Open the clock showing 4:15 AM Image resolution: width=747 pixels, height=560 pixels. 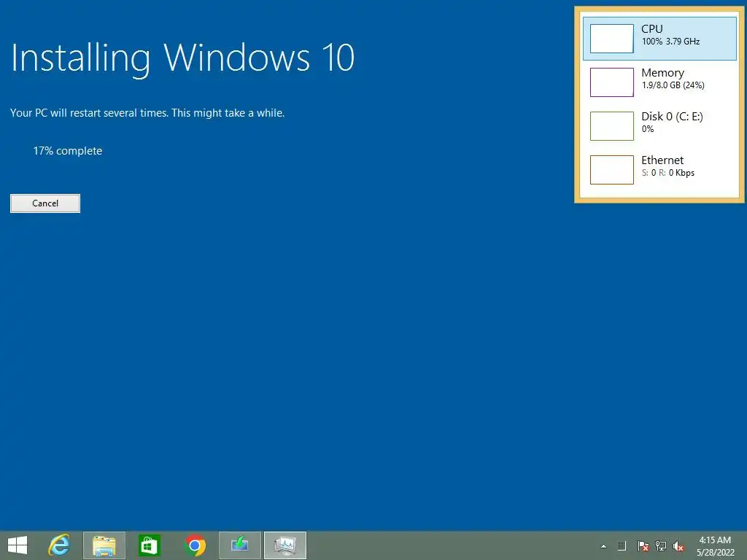click(x=715, y=546)
